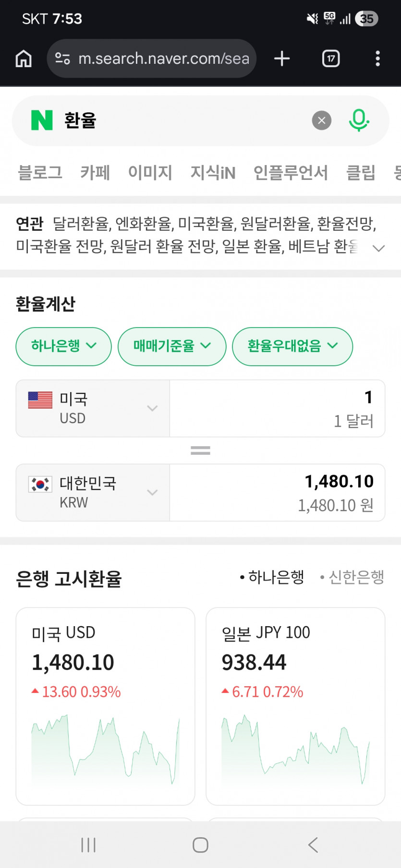Tap the green Naver N logo
Image resolution: width=401 pixels, height=868 pixels.
click(42, 120)
